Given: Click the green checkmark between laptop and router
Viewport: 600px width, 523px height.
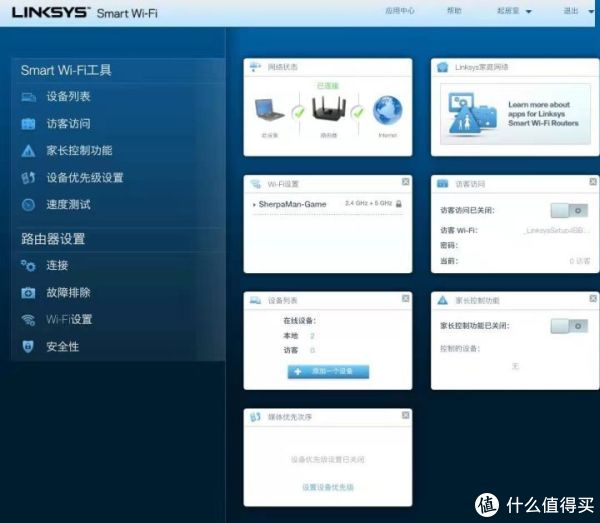Looking at the screenshot, I should (x=298, y=112).
